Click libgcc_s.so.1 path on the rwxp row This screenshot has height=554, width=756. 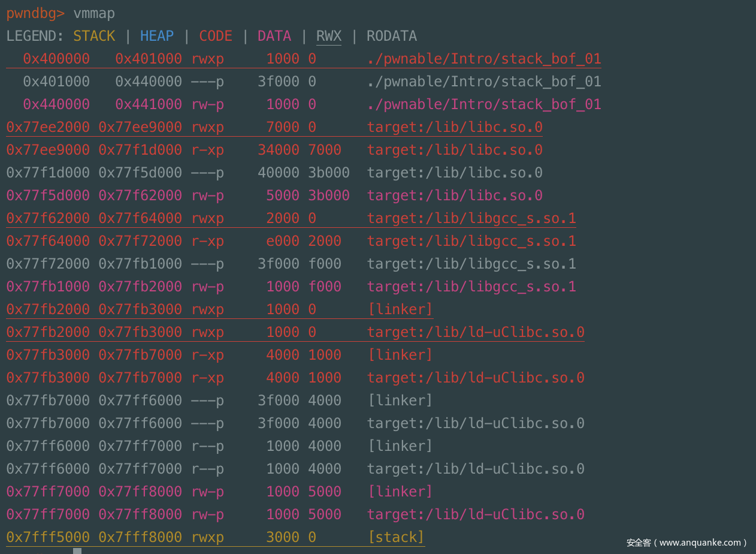click(x=471, y=218)
